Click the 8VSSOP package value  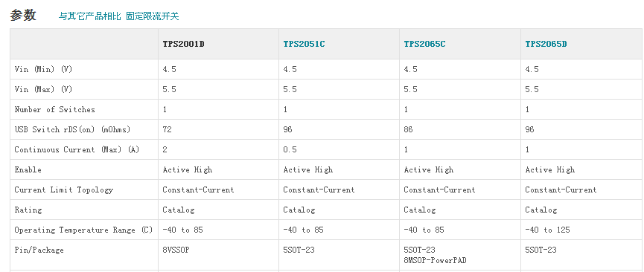[176, 250]
